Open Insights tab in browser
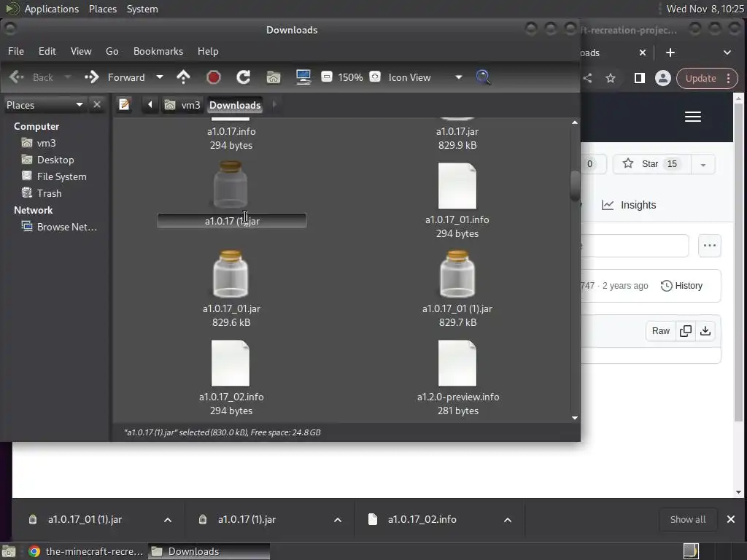 click(x=629, y=205)
